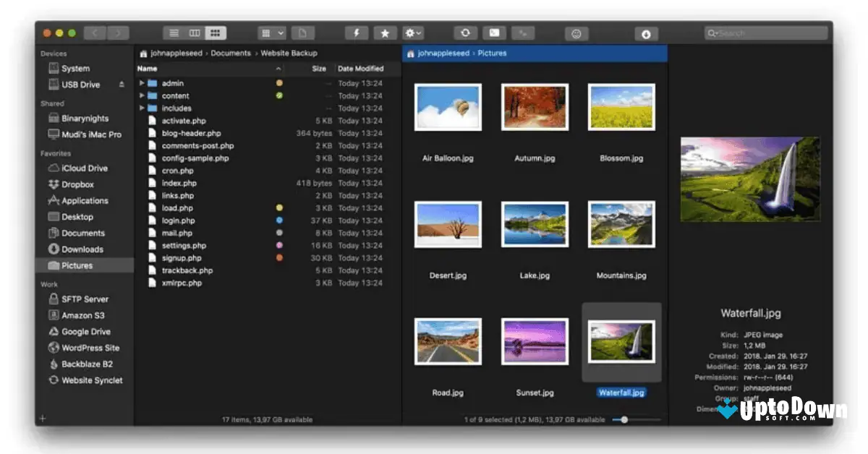Click the star Favorites toolbar icon

[385, 33]
